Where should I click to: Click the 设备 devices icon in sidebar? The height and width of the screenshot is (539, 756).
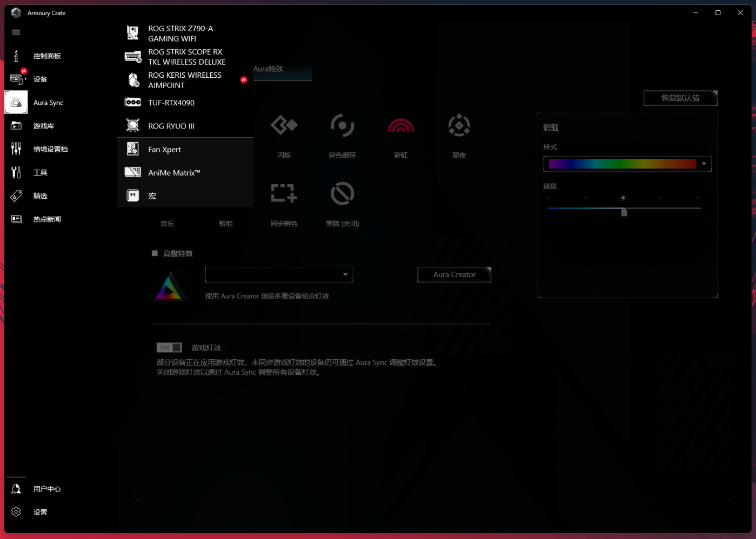[17, 79]
